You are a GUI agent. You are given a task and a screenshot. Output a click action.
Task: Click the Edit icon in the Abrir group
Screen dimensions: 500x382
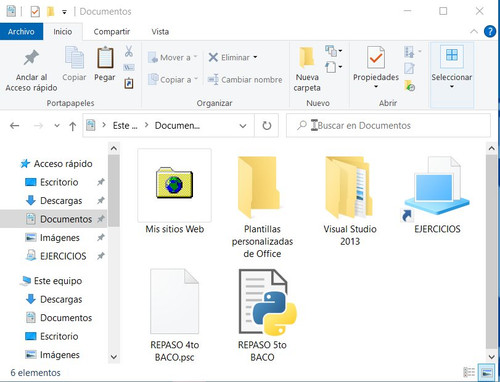click(409, 68)
